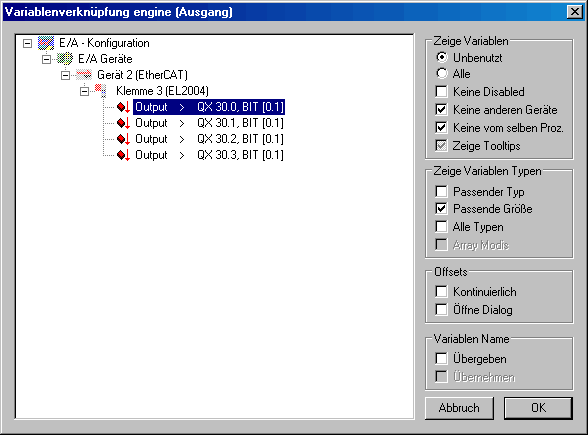Enable the Keine Disabled checkbox
This screenshot has width=588, height=435.
(442, 92)
